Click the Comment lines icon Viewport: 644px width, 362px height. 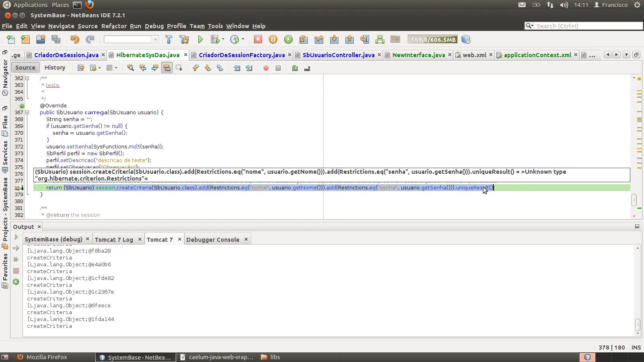[x=295, y=68]
